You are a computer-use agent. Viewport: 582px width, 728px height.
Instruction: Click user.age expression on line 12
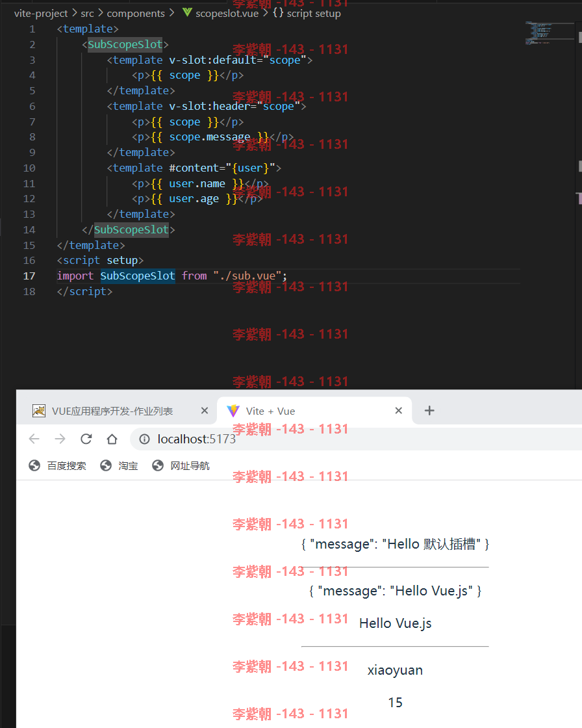[194, 199]
